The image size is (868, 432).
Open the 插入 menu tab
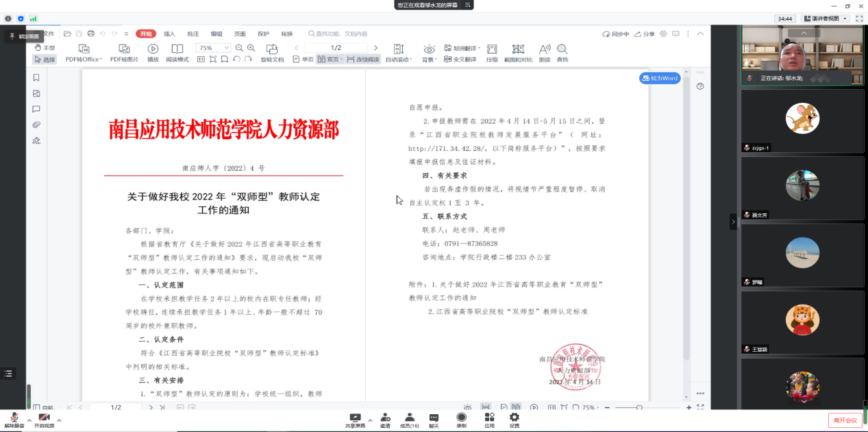pyautogui.click(x=169, y=34)
